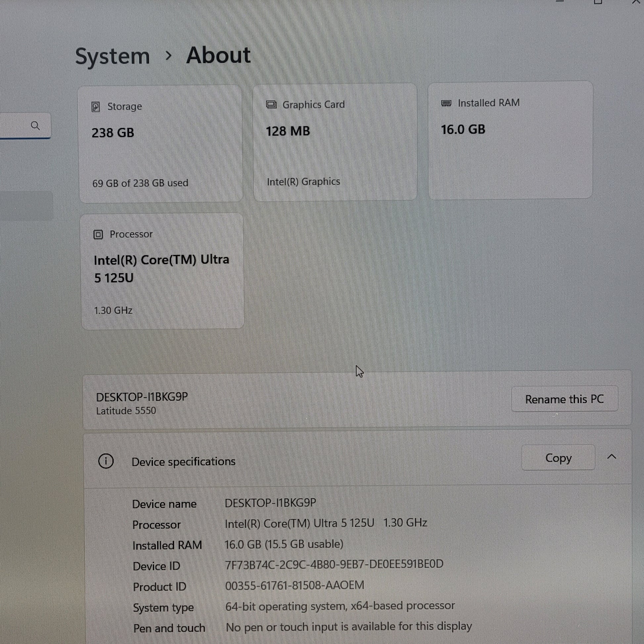This screenshot has height=644, width=644.
Task: Click the About page heading
Action: click(x=218, y=55)
